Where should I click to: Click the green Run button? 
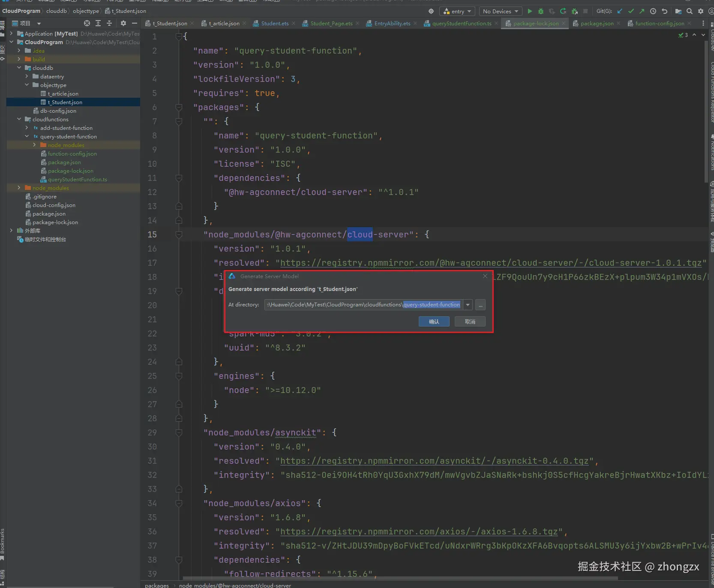coord(530,11)
